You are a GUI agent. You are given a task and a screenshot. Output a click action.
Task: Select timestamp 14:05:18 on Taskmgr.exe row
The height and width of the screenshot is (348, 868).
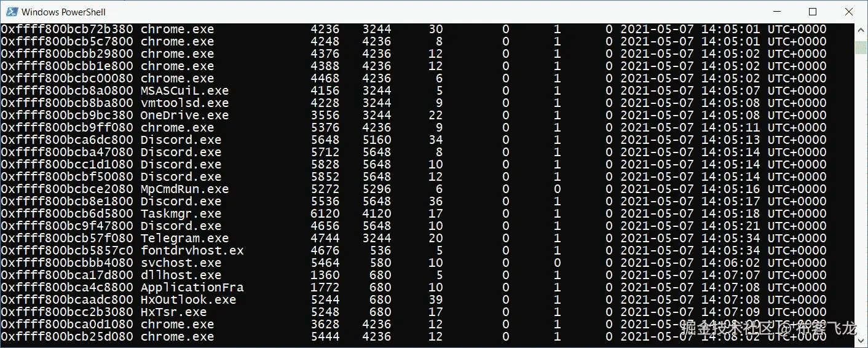(x=730, y=213)
